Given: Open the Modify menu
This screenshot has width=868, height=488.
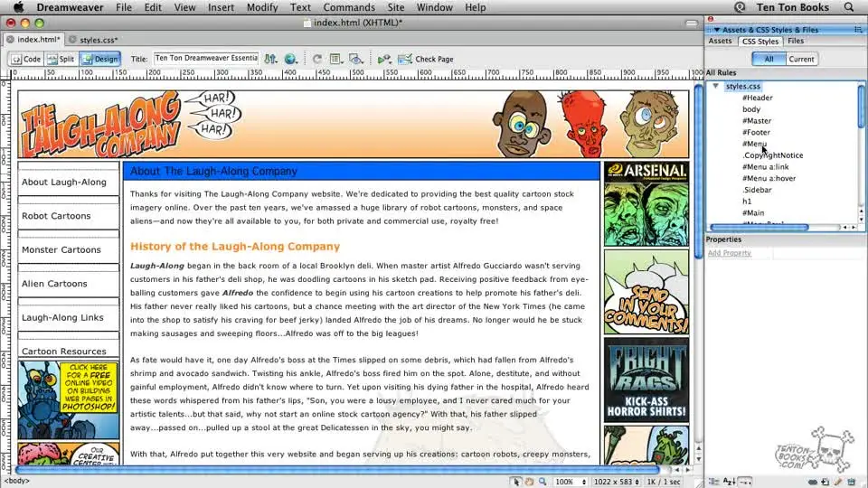Looking at the screenshot, I should (262, 7).
